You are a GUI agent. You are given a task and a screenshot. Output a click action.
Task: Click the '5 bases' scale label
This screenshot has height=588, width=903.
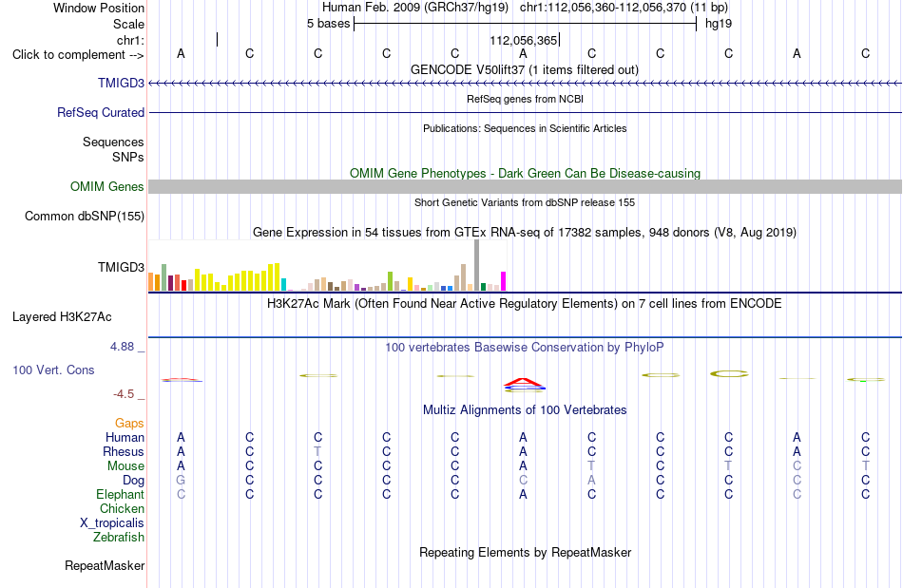tap(328, 24)
